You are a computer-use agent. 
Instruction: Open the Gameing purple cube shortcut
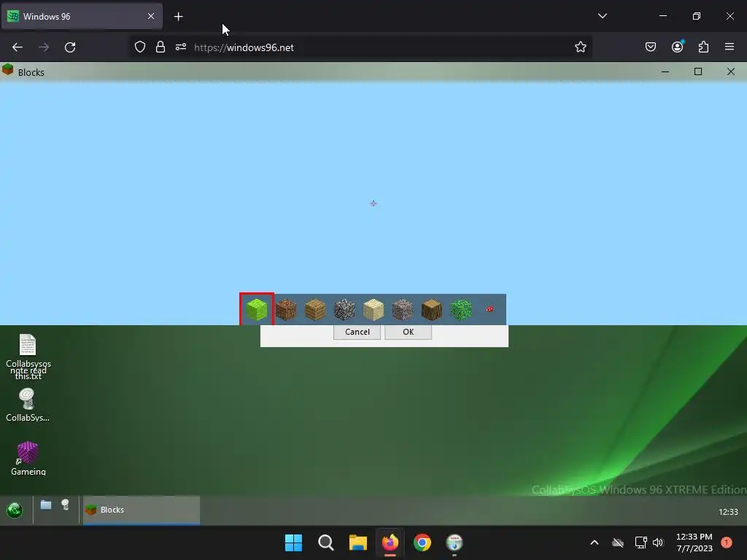[28, 459]
